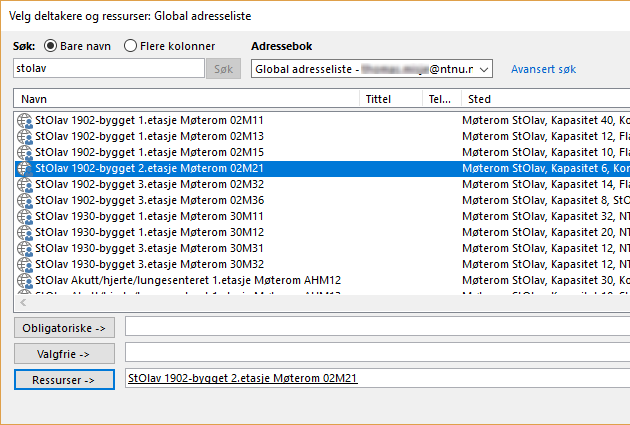Select the Bare navn radio button
Viewport: 630px width, 425px height.
click(x=50, y=46)
